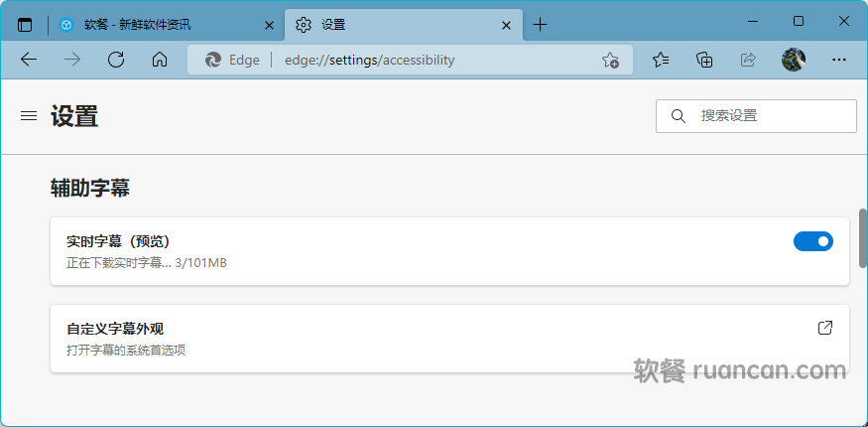The image size is (868, 427).
Task: Open a new tab
Action: tap(541, 25)
